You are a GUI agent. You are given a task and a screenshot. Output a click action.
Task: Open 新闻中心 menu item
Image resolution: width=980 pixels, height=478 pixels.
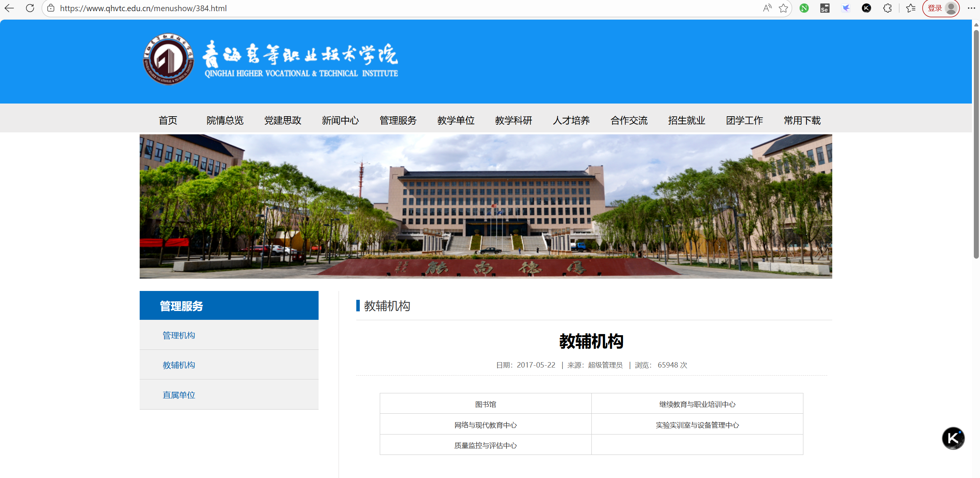[x=341, y=120]
